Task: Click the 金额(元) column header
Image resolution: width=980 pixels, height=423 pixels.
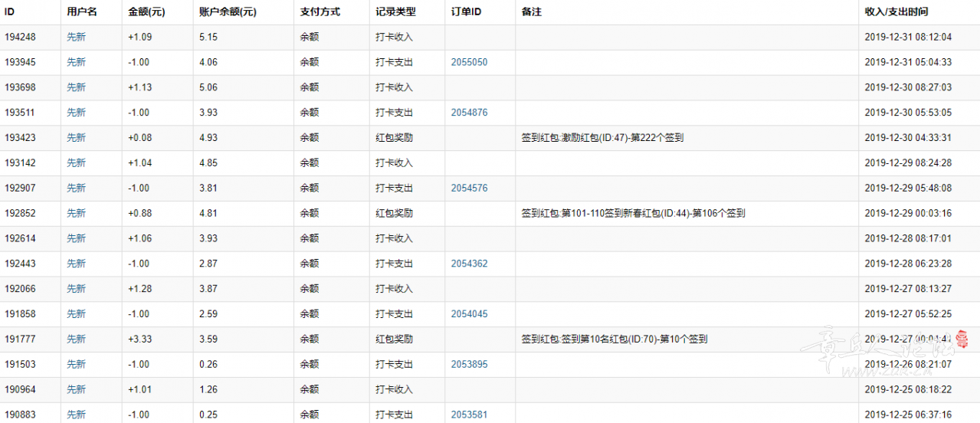Action: (145, 12)
